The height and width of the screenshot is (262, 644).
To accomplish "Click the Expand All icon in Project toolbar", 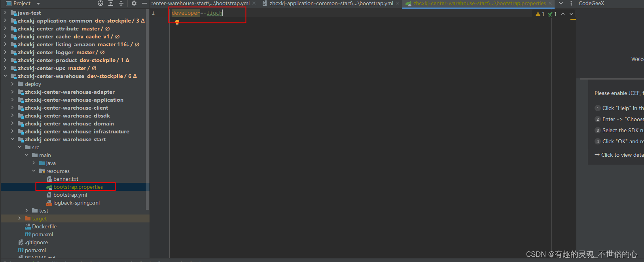I will (x=111, y=3).
